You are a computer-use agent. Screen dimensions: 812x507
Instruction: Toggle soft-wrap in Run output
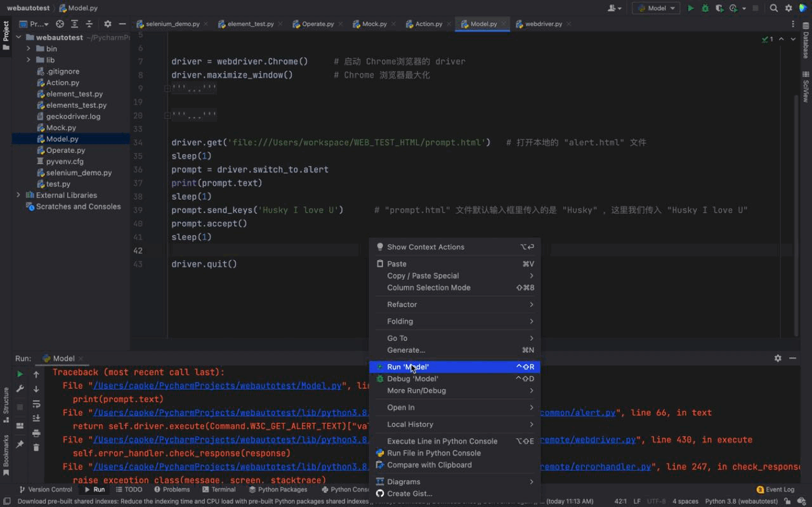coord(36,404)
